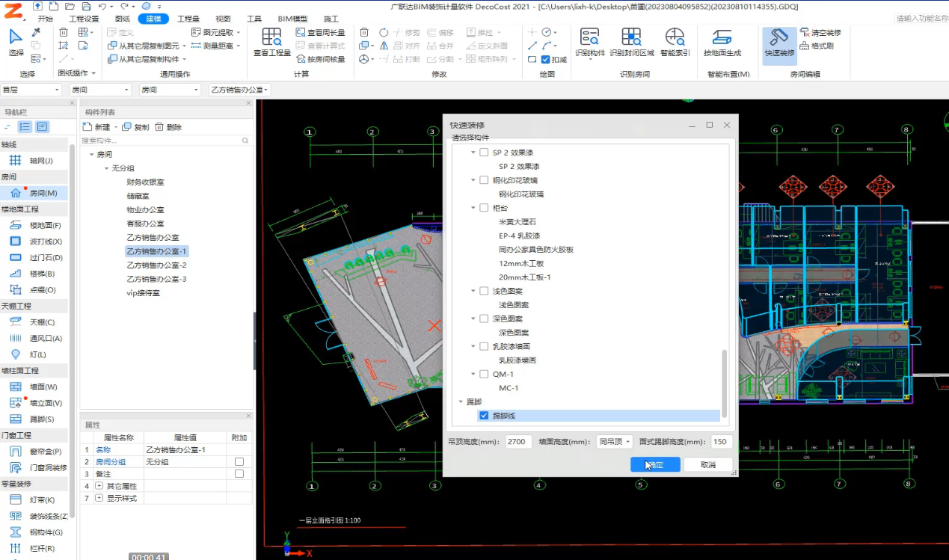
Task: Open the 墙面高度 同吊顶 dropdown
Action: coord(614,442)
